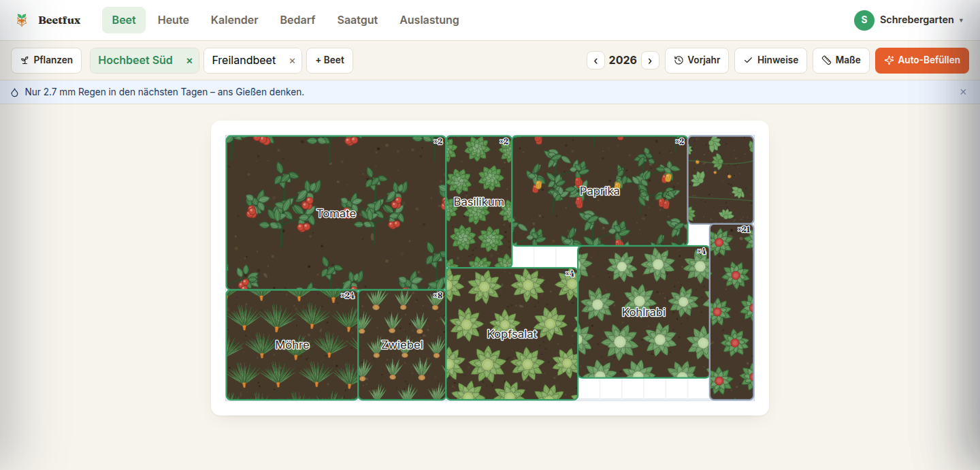Switch to the Freilandbeet bed tab

click(x=244, y=61)
